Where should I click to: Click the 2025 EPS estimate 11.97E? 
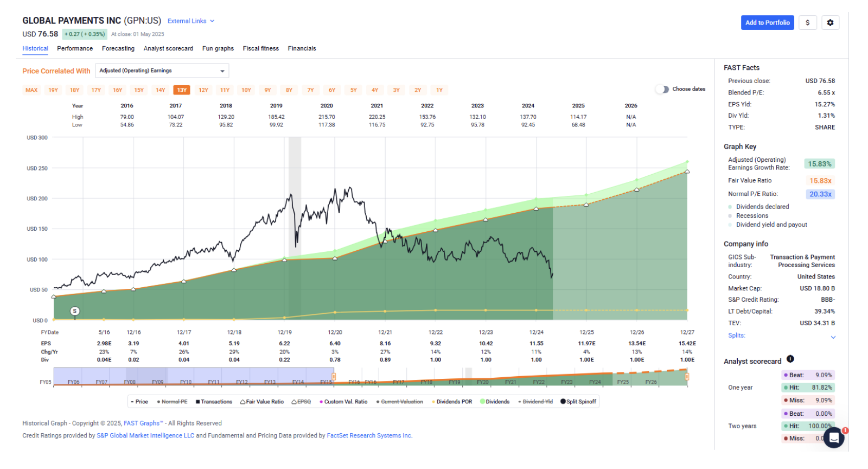pos(586,344)
